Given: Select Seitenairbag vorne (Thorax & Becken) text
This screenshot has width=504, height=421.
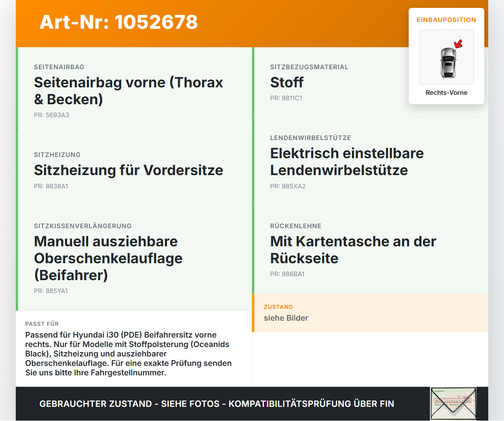Looking at the screenshot, I should tap(128, 91).
